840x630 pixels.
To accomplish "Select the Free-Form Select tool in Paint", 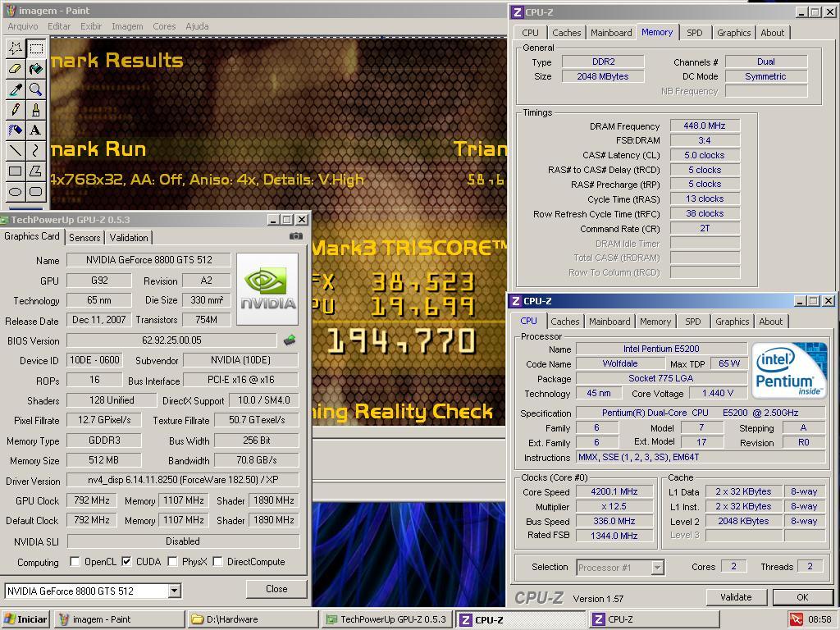I will point(16,48).
